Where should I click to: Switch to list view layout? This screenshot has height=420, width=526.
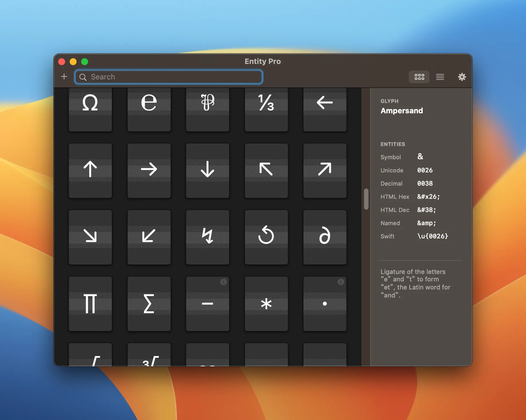(x=440, y=77)
